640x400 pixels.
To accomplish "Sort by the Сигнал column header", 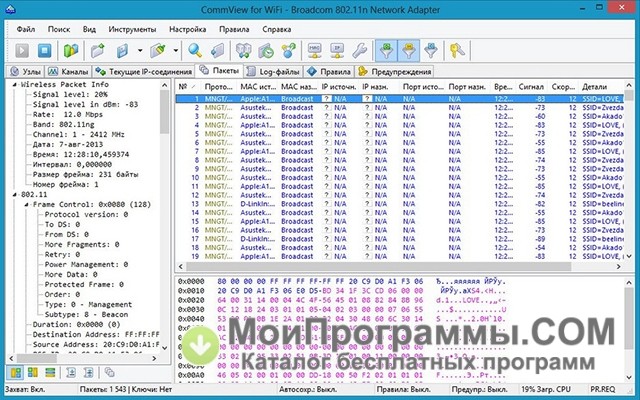I will pyautogui.click(x=531, y=87).
